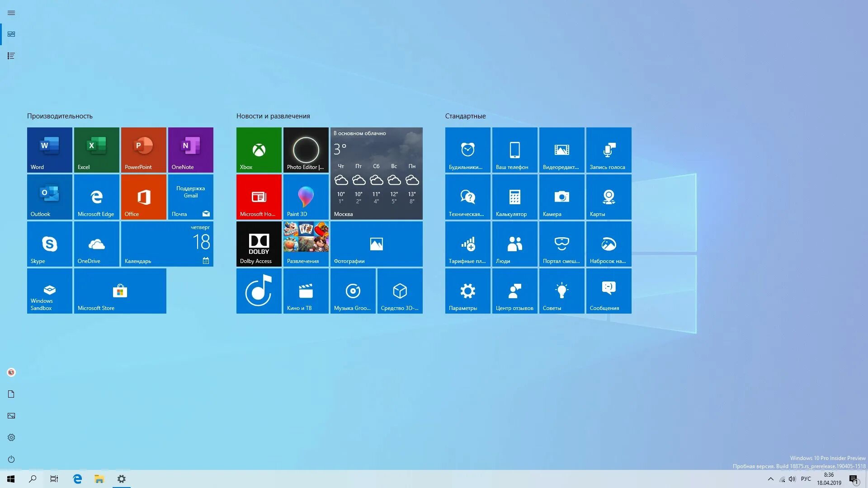Expand hidden icons in the system tray

(771, 479)
